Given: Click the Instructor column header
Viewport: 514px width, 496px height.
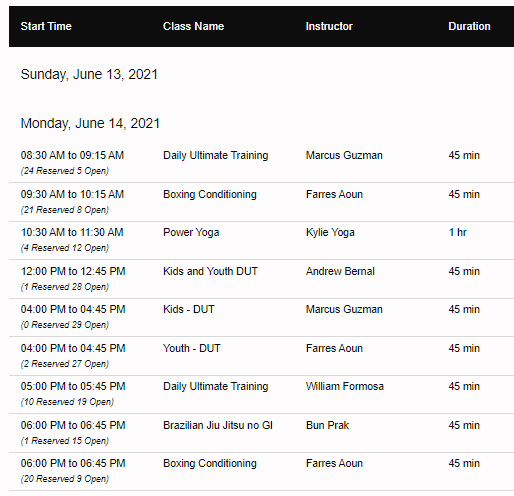Looking at the screenshot, I should coord(329,26).
